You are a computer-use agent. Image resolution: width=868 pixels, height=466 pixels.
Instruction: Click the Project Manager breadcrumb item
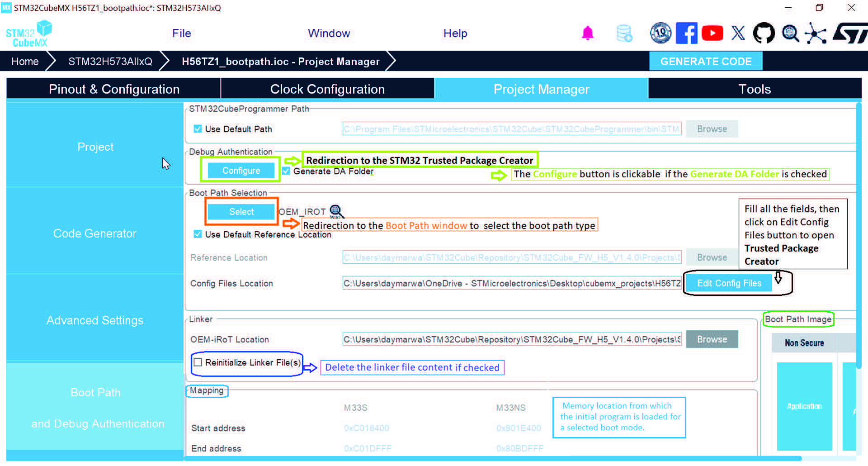tap(281, 62)
